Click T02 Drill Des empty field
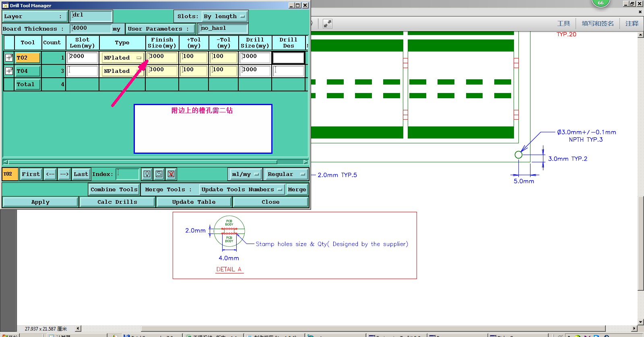This screenshot has width=644, height=337. point(289,58)
